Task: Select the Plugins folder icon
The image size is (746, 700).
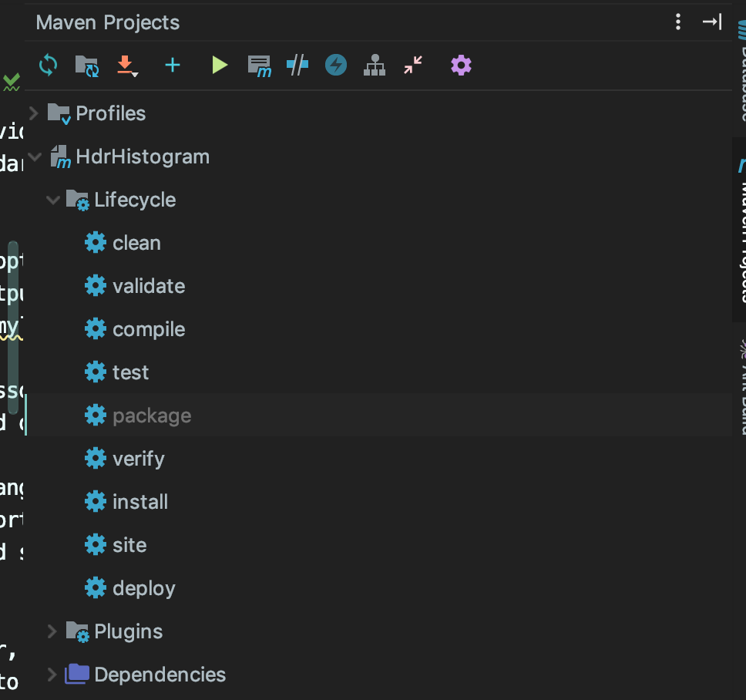Action: (78, 632)
